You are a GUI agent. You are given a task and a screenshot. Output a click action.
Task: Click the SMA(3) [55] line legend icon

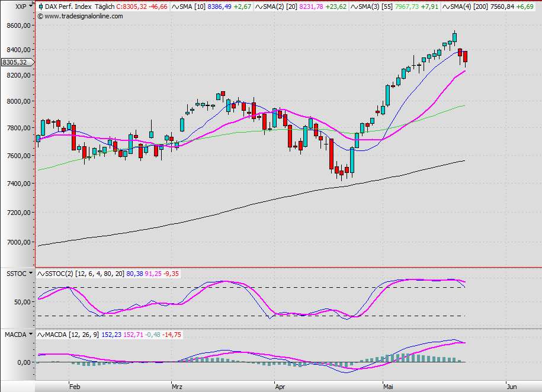pyautogui.click(x=354, y=7)
